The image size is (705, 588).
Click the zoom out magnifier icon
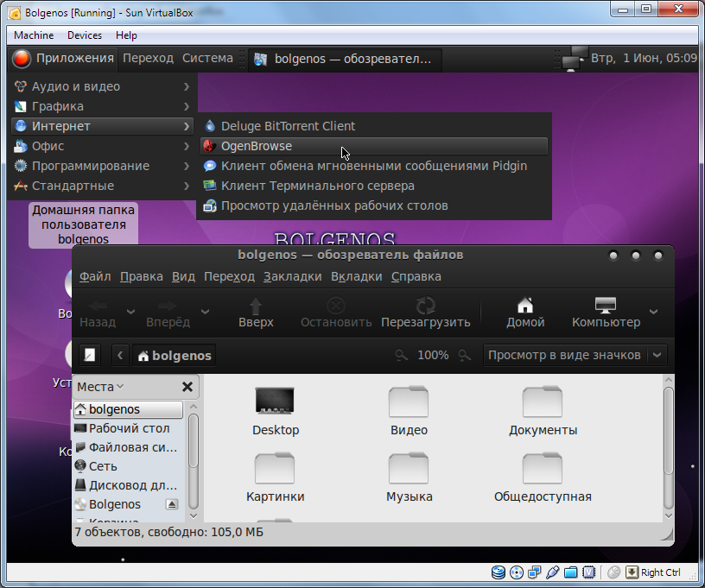401,356
